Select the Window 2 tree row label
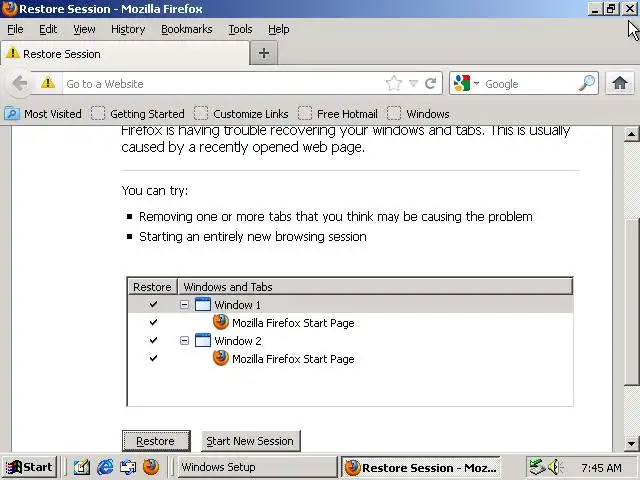The height and width of the screenshot is (480, 640). point(238,341)
